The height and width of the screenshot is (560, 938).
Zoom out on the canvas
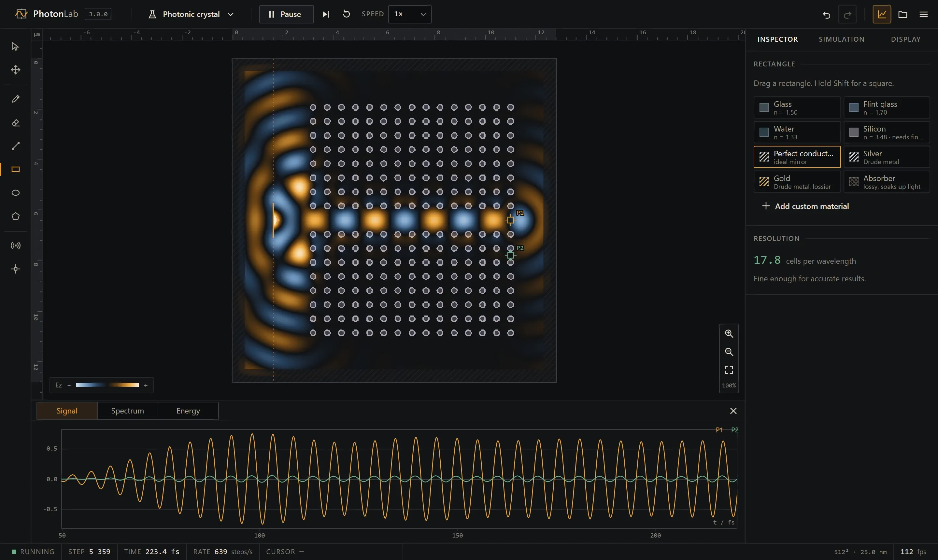[x=729, y=352]
